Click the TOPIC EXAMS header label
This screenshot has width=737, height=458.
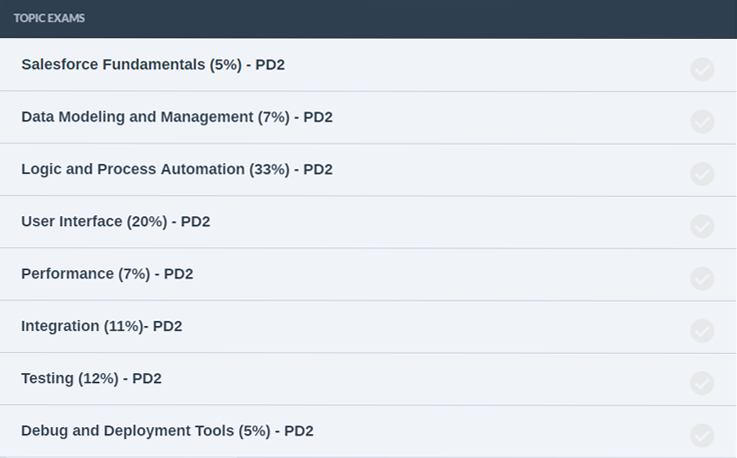click(49, 18)
